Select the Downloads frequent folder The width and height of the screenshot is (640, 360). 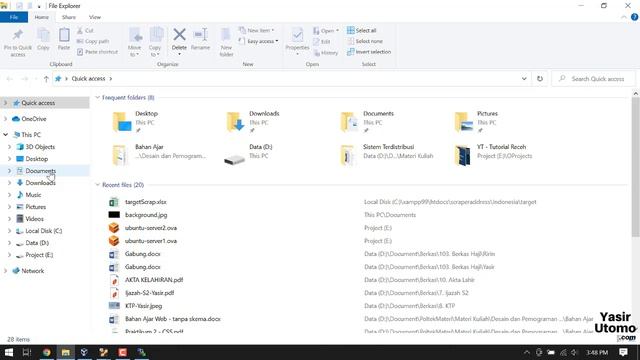[x=253, y=122]
